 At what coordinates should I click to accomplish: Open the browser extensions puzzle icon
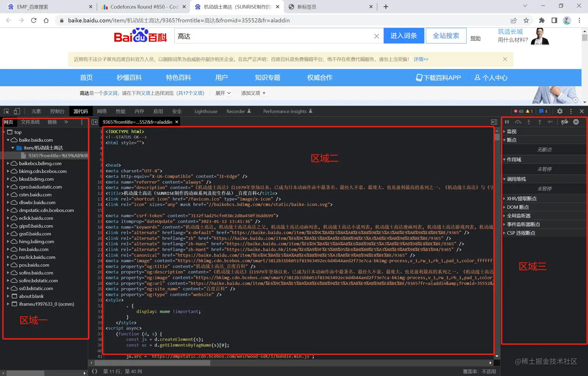pos(542,20)
